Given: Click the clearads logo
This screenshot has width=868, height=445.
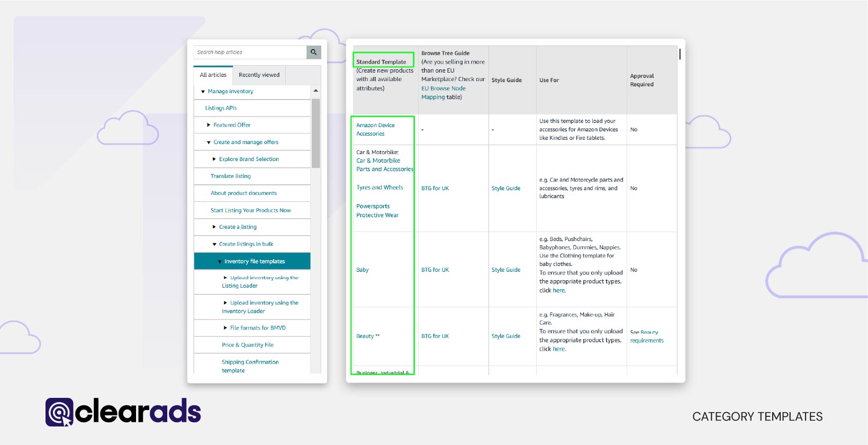Looking at the screenshot, I should [x=123, y=412].
